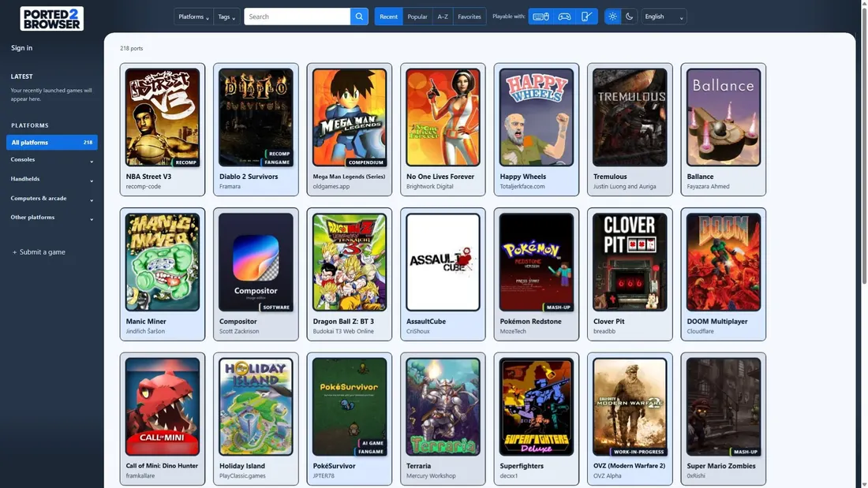Select the Popular sort tab

(417, 17)
